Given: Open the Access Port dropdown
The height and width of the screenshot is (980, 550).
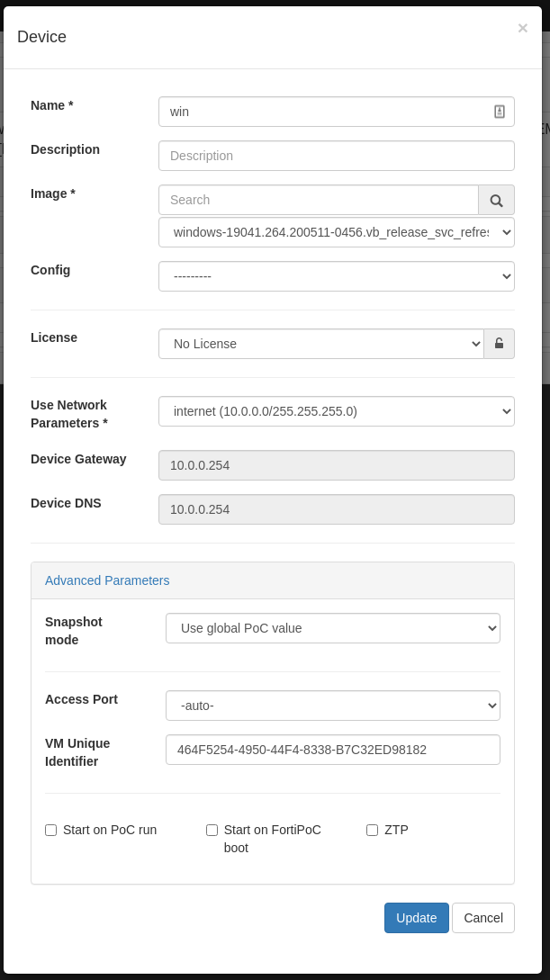Looking at the screenshot, I should (x=332, y=706).
